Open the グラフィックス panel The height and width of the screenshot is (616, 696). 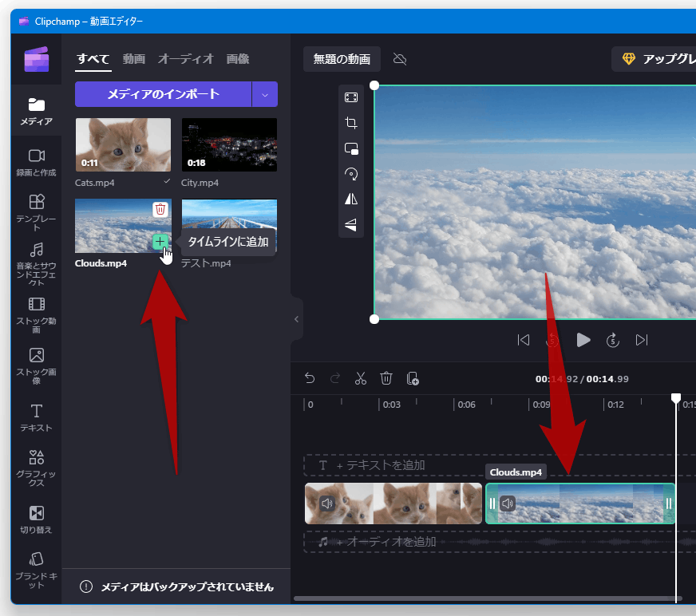coord(37,468)
